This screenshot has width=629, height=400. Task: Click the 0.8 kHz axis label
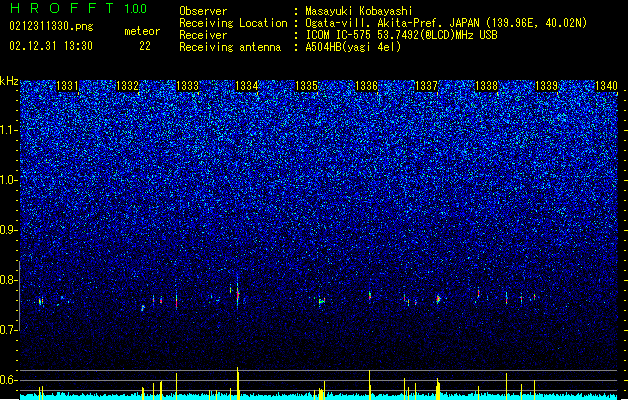(9, 280)
